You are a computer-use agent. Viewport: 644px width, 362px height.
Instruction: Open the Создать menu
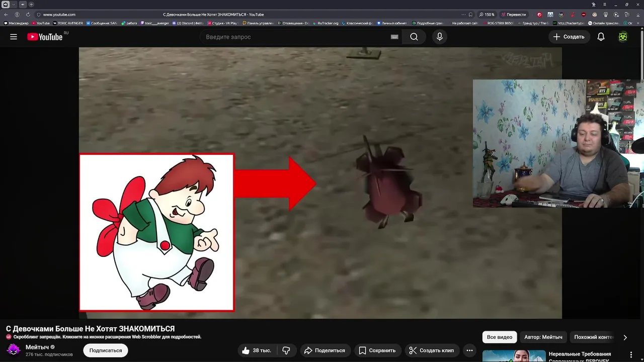coord(569,37)
